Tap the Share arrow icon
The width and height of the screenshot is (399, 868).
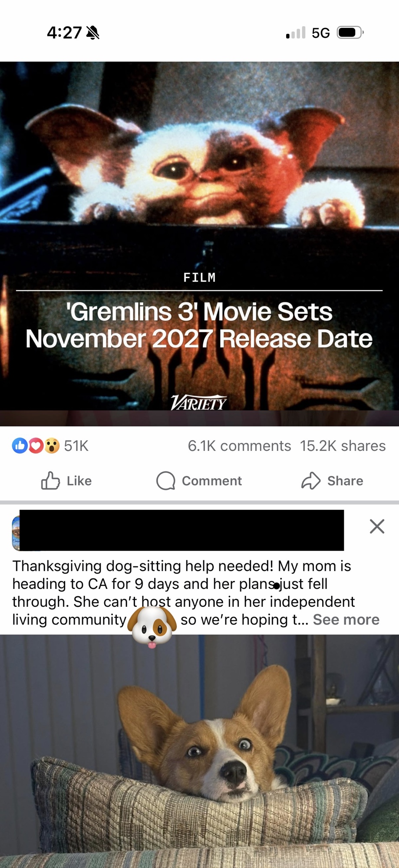point(311,480)
